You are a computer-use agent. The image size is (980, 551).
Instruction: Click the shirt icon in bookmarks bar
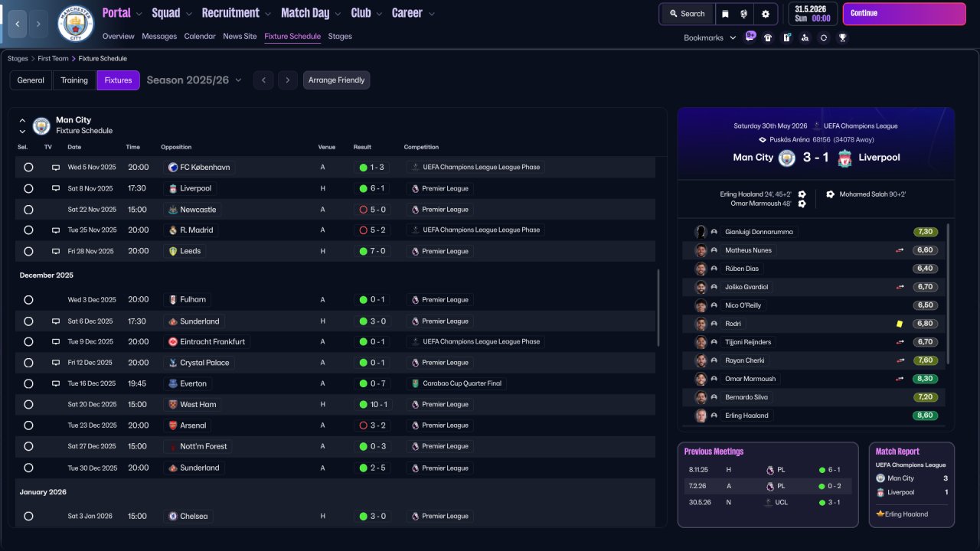click(768, 37)
